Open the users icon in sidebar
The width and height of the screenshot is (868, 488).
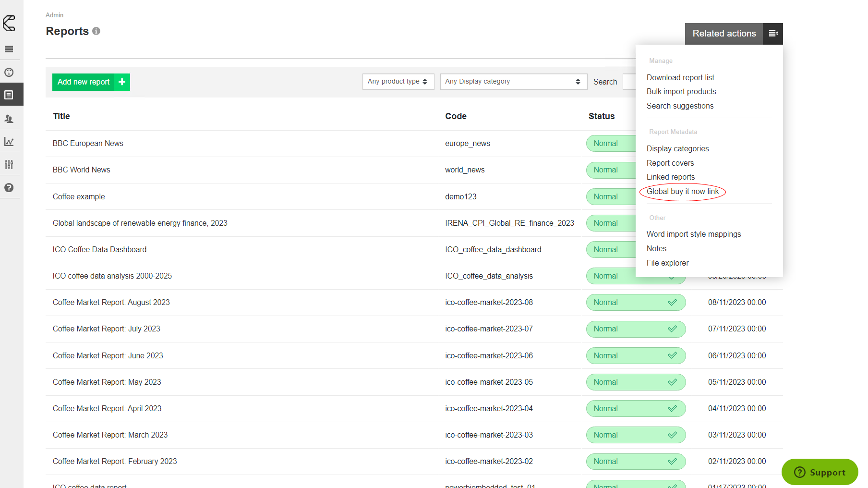(9, 119)
